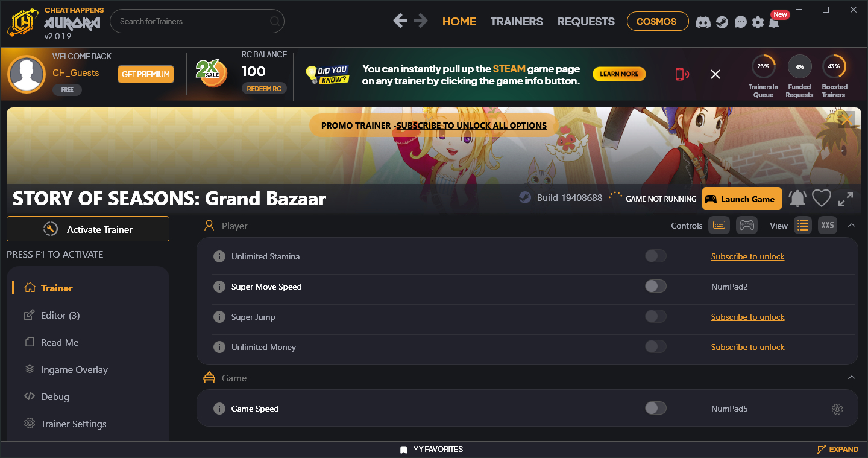Click the Launch Game button
The width and height of the screenshot is (868, 458).
point(741,199)
